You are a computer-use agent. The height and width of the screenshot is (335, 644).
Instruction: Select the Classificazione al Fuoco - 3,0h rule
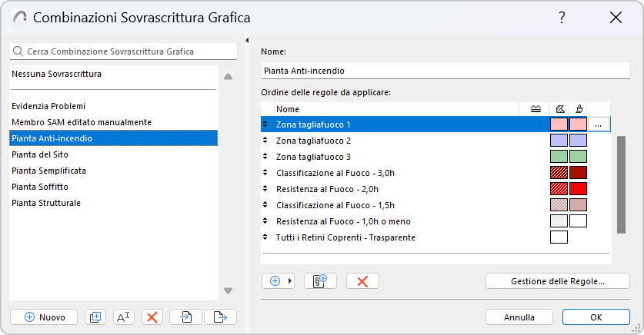point(335,173)
